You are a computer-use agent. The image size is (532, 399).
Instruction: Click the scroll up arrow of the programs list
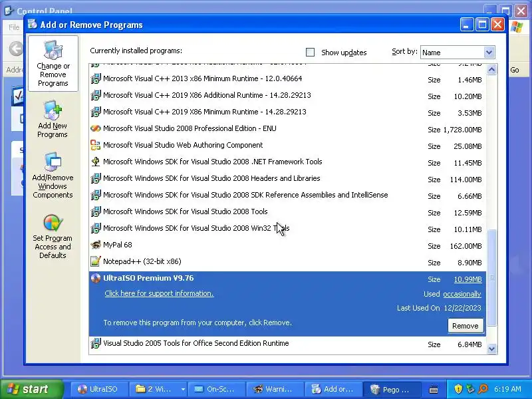[491, 70]
